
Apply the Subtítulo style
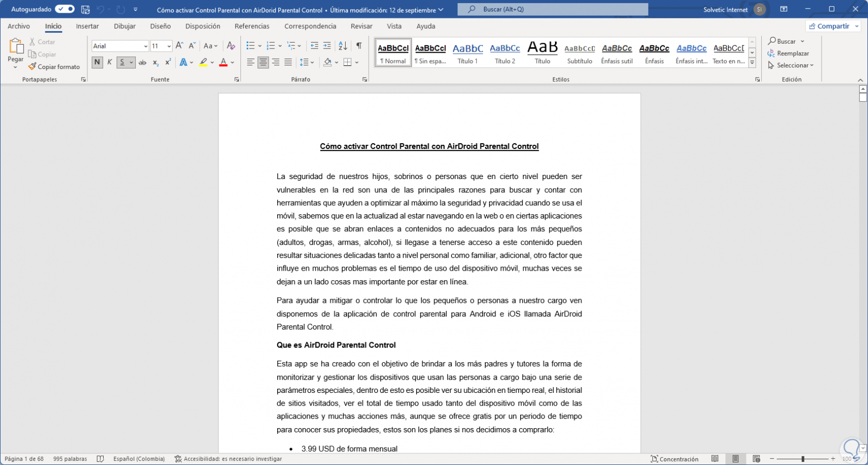tap(580, 53)
